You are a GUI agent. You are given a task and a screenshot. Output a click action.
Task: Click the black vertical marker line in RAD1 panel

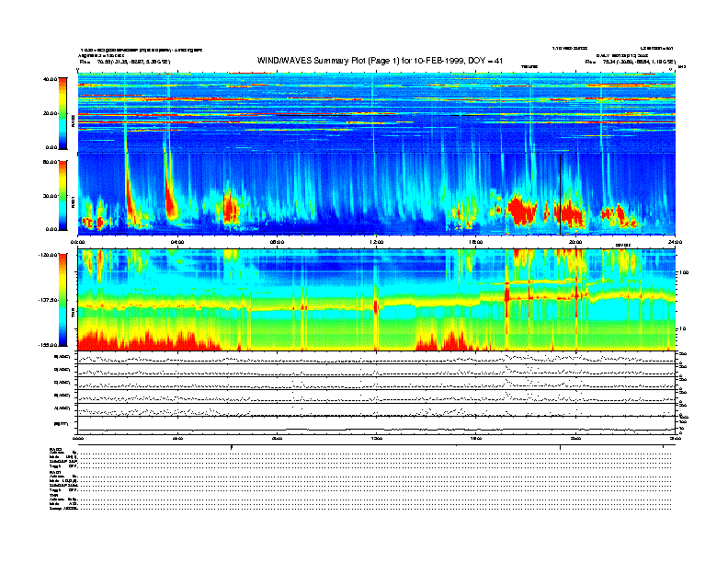(561, 195)
